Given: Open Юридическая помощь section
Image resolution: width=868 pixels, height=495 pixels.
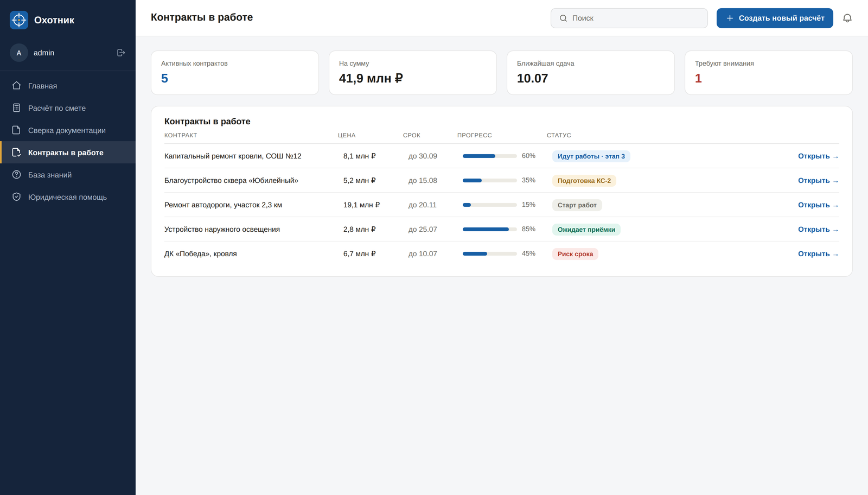Looking at the screenshot, I should pyautogui.click(x=68, y=197).
